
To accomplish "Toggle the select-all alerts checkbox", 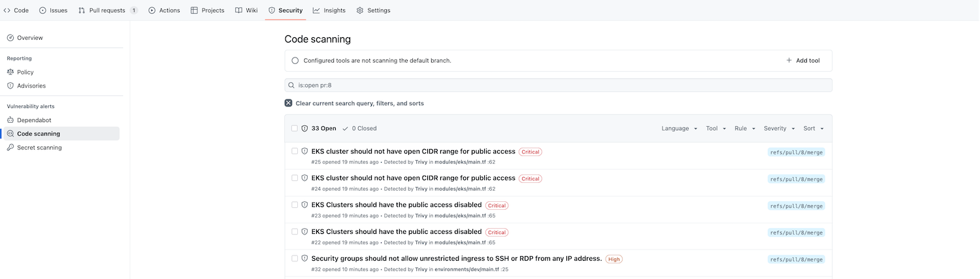I will [295, 129].
